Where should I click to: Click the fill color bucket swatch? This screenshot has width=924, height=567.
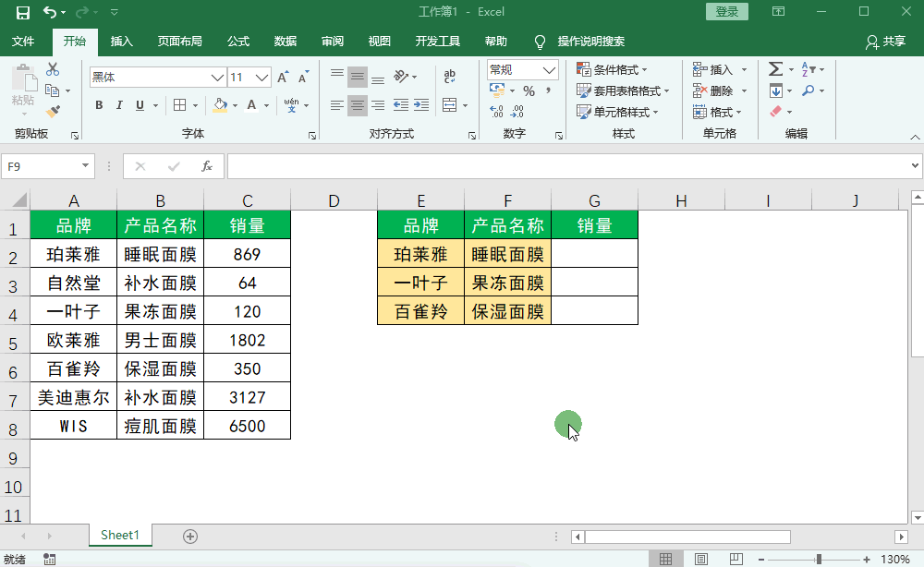221,105
